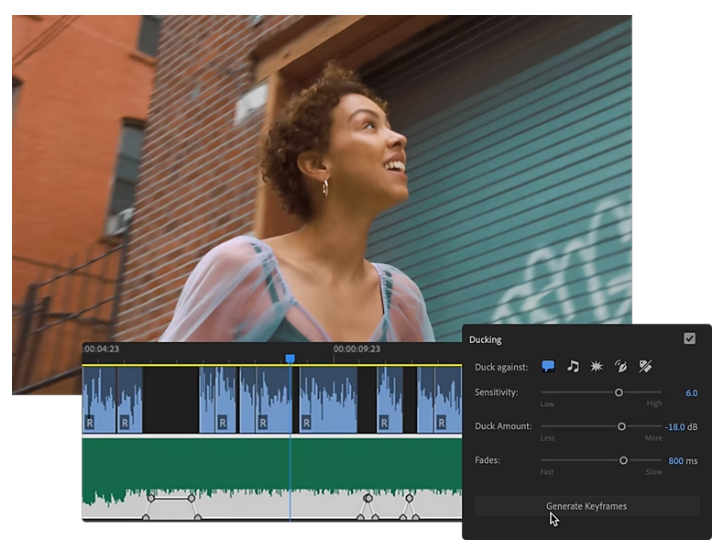
Task: Toggle the Ducking enable checkbox
Action: click(x=689, y=339)
